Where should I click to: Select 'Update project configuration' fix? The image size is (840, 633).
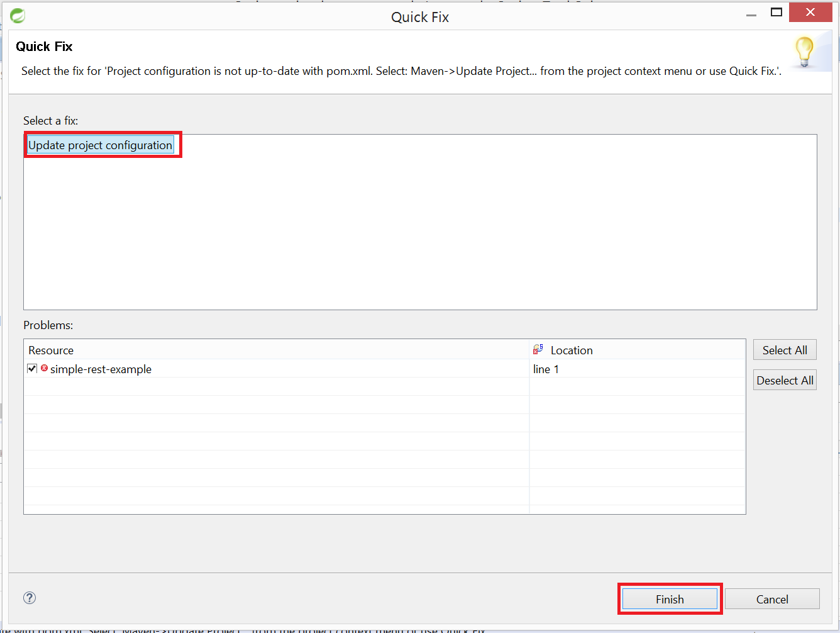coord(101,145)
